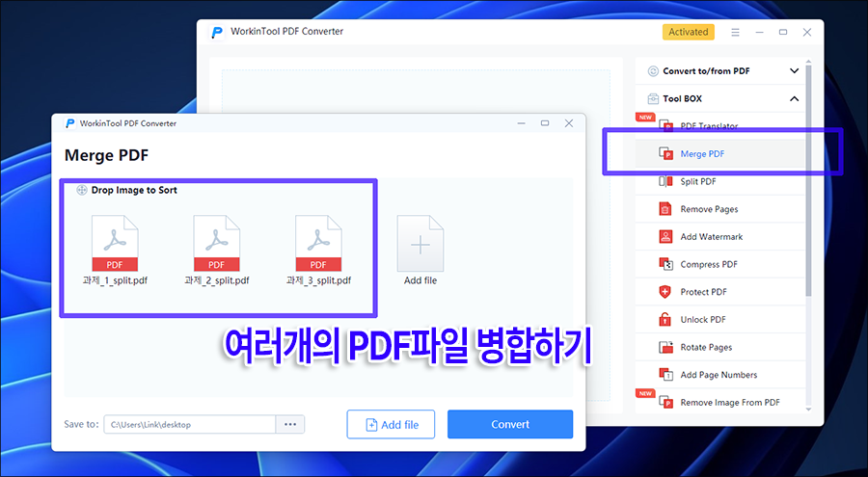The width and height of the screenshot is (868, 477).
Task: Collapse the Tool BOX section chevron
Action: 795,98
